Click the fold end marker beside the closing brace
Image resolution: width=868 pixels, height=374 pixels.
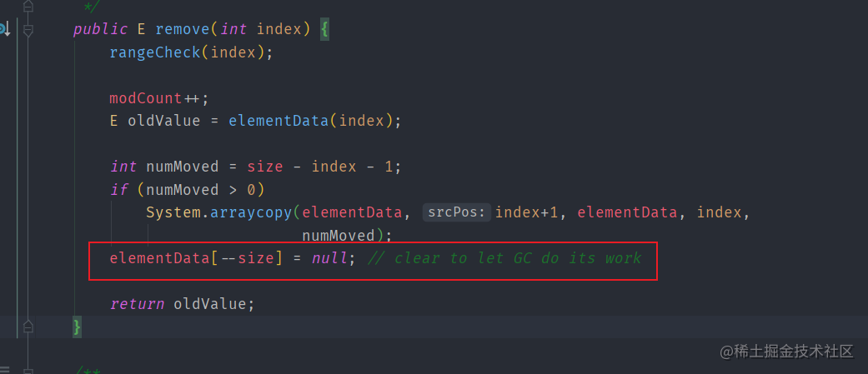tap(28, 327)
